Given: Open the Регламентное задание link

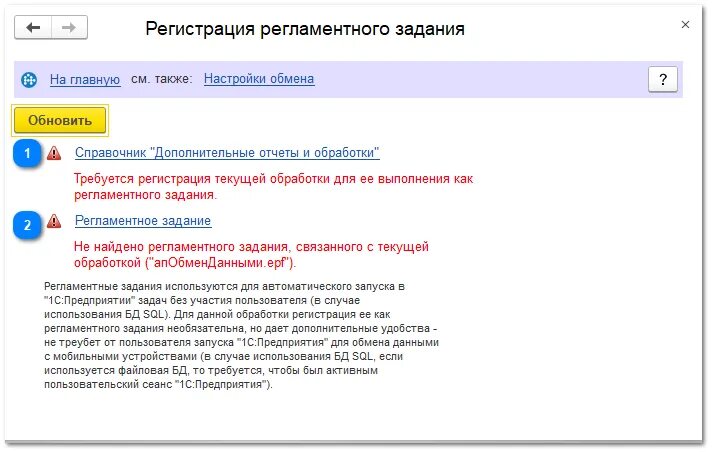Looking at the screenshot, I should click(143, 221).
